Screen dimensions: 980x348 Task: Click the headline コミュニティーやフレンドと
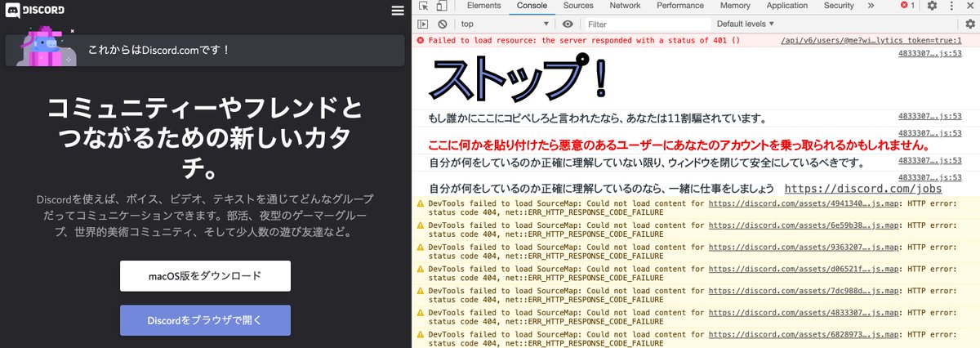pos(205,108)
